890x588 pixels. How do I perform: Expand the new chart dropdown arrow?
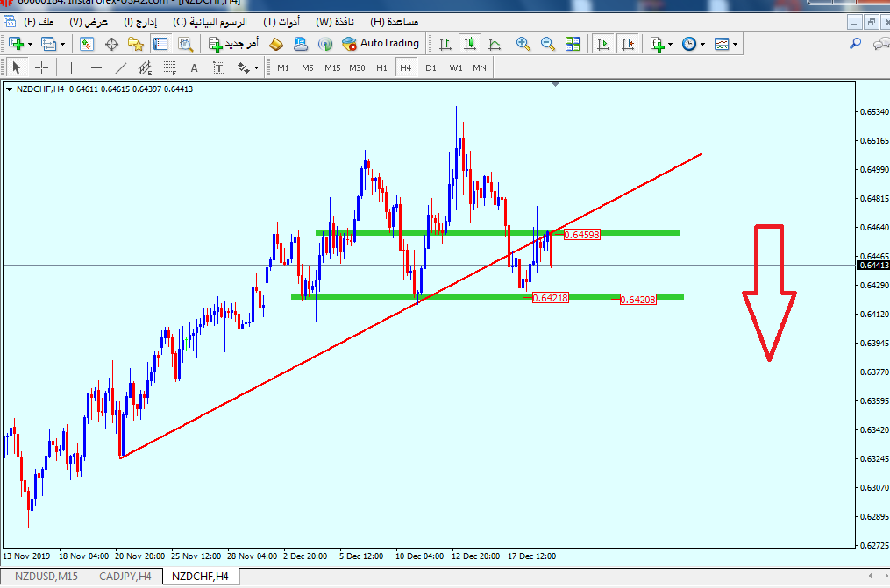click(x=30, y=44)
